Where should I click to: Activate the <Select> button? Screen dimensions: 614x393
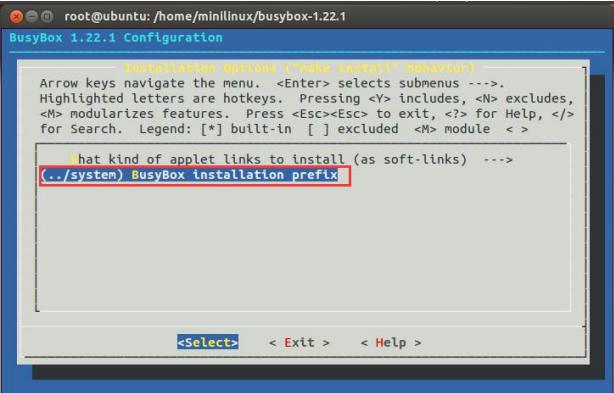click(208, 343)
